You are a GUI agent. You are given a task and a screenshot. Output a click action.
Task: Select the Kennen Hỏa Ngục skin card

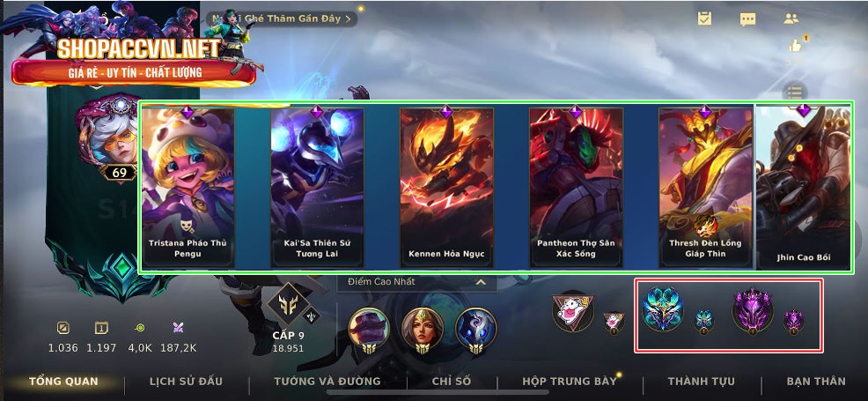coord(446,187)
